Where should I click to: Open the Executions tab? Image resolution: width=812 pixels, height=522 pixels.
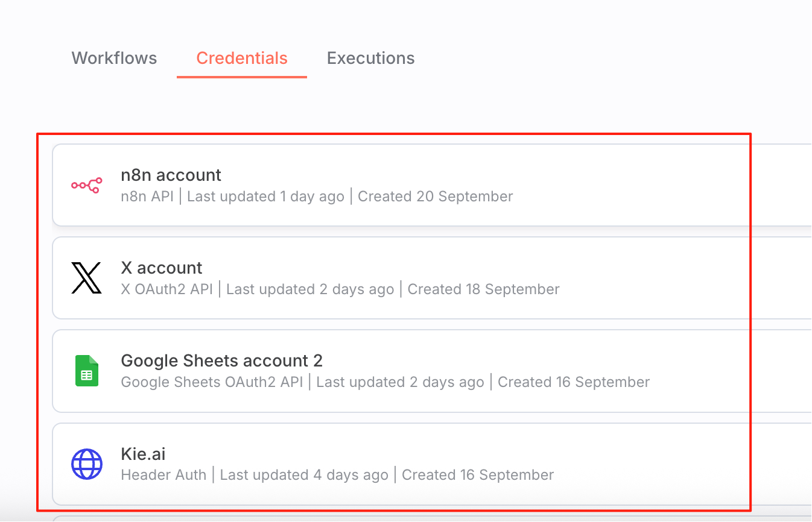(x=370, y=58)
